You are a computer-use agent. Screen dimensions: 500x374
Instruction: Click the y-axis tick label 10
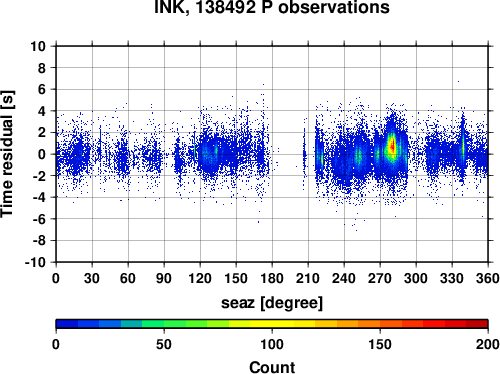point(38,46)
